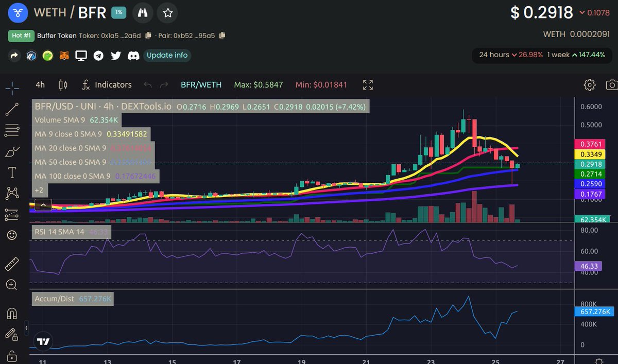Image resolution: width=618 pixels, height=364 pixels.
Task: Select the RSI 14 SMA 14 legend
Action: pos(71,232)
